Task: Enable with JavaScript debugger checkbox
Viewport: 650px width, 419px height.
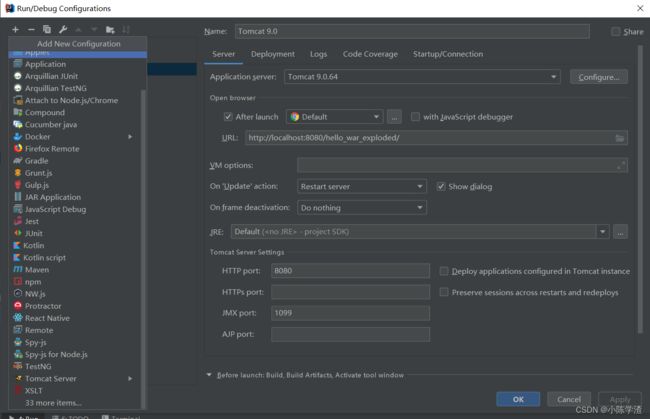Action: pyautogui.click(x=415, y=117)
